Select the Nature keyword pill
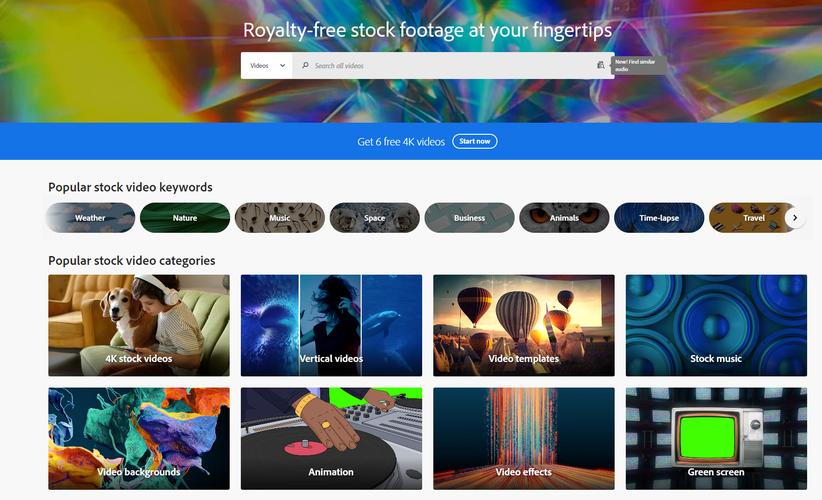This screenshot has height=500, width=822. (185, 218)
